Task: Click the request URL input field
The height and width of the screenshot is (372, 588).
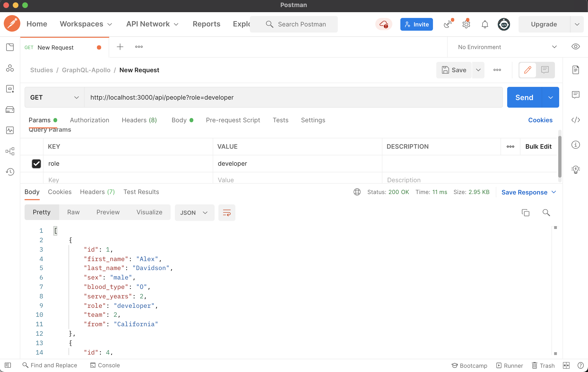Action: coord(293,97)
